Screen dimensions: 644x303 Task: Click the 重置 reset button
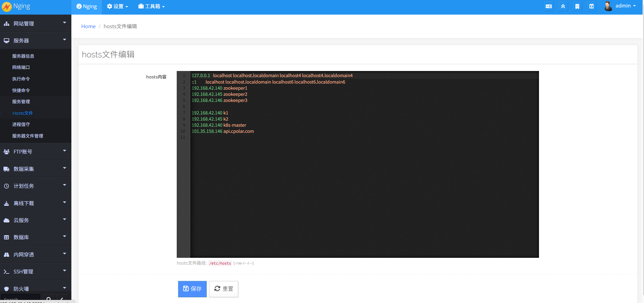[x=224, y=289]
